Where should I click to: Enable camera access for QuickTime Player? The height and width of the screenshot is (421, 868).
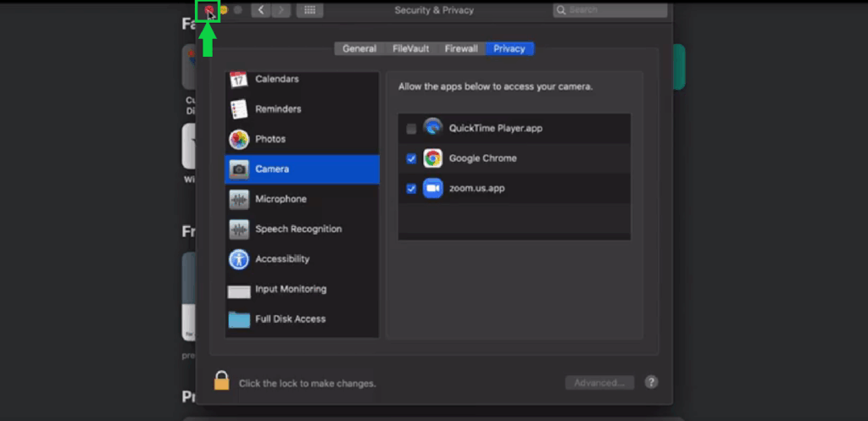point(411,129)
